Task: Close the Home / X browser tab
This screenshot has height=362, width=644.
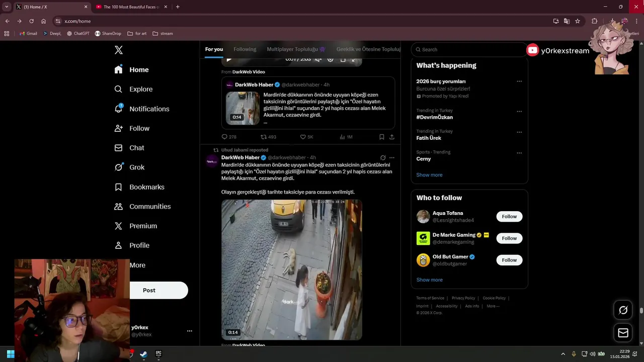Action: (x=86, y=7)
